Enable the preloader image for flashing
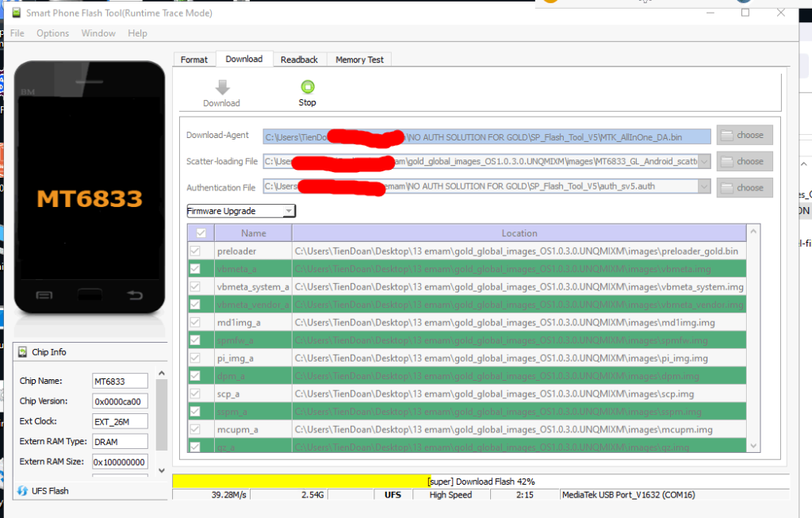Viewport: 812px width, 518px height. (193, 251)
